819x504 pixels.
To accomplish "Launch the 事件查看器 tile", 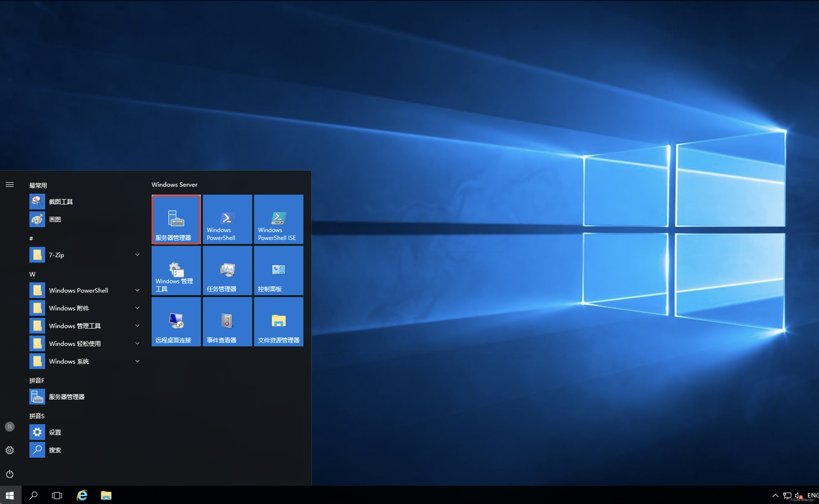I will click(227, 322).
